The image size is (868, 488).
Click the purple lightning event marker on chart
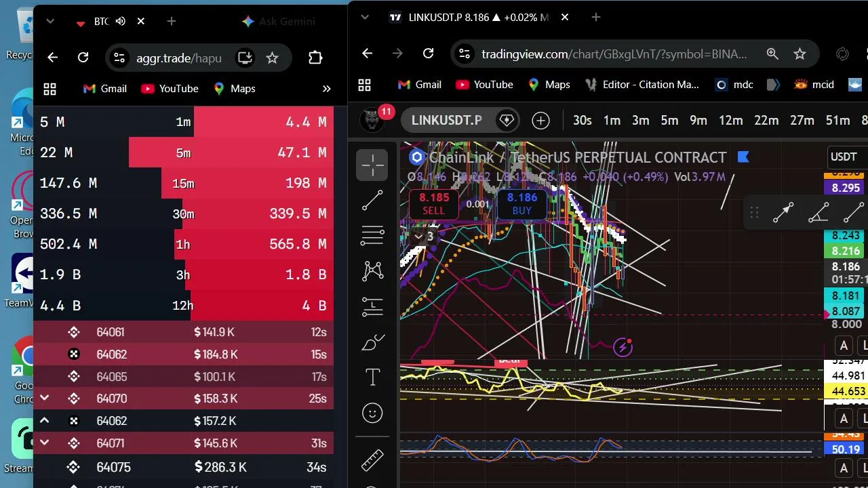pos(623,347)
